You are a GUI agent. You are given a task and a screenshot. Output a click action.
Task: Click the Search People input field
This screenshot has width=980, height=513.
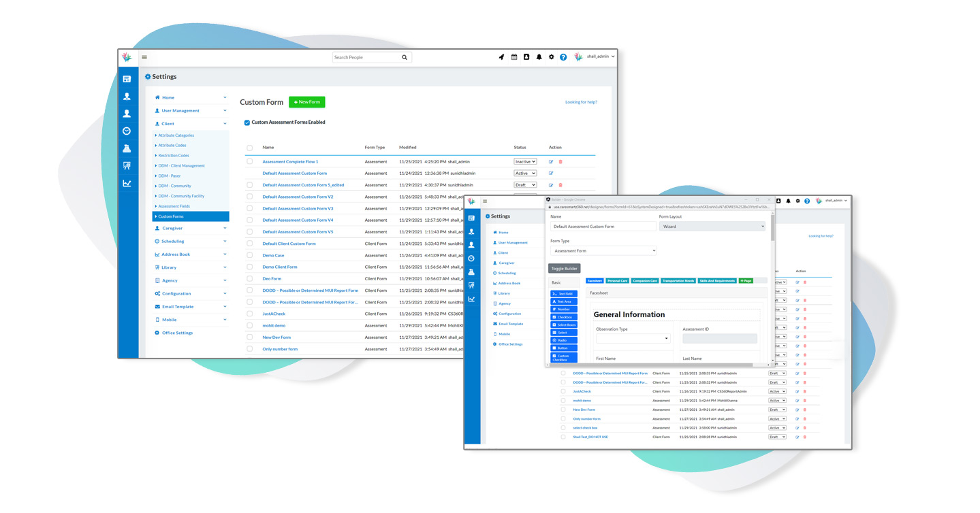tap(365, 58)
